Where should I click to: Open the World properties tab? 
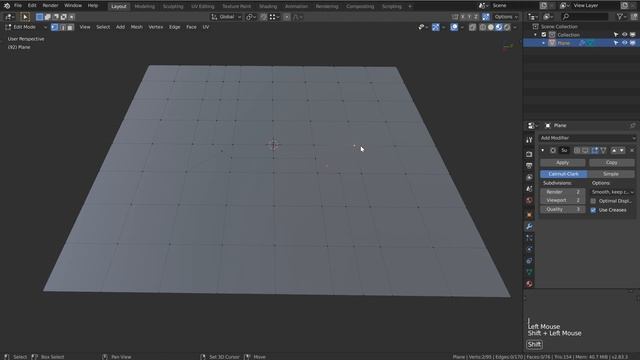(x=529, y=200)
